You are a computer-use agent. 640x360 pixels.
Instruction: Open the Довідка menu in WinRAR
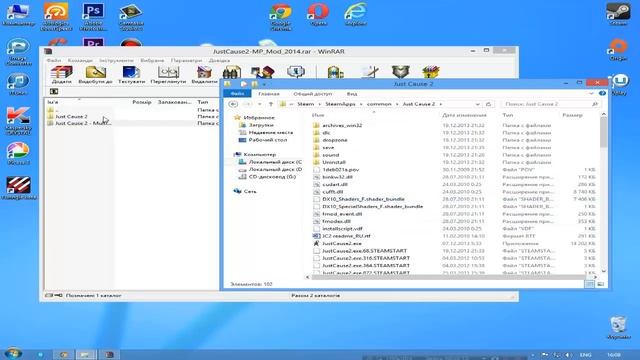pos(219,60)
